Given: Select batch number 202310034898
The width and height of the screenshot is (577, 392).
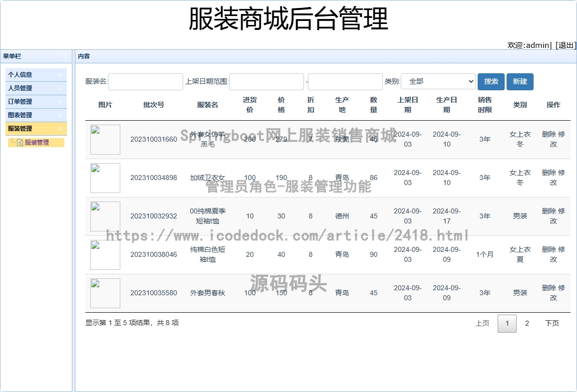Looking at the screenshot, I should click(153, 178).
